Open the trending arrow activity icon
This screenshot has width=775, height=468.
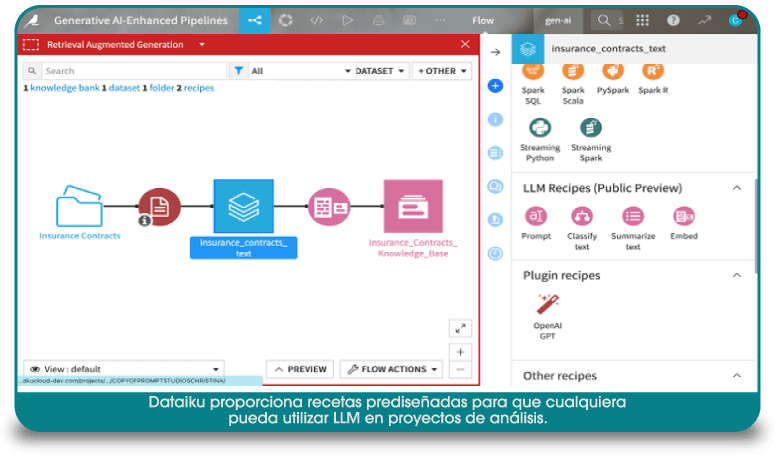point(704,20)
